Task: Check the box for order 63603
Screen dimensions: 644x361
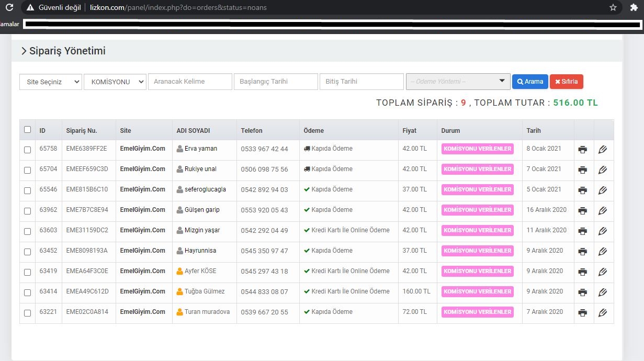Action: [28, 231]
